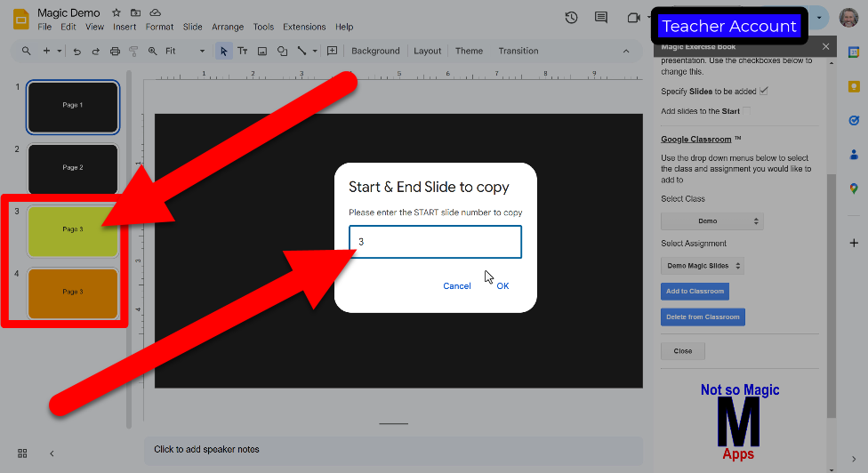Viewport: 868px width, 473px height.
Task: Search the menus magnifier icon
Action: pos(26,51)
